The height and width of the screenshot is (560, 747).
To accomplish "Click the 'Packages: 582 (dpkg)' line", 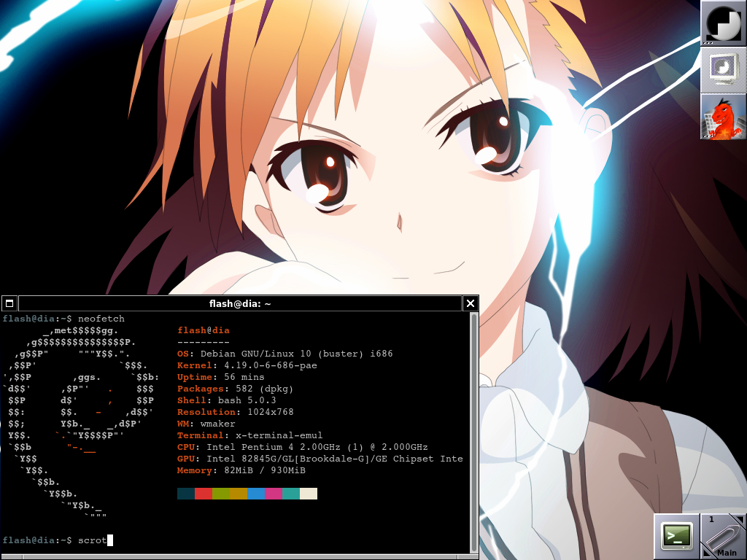I will click(236, 389).
